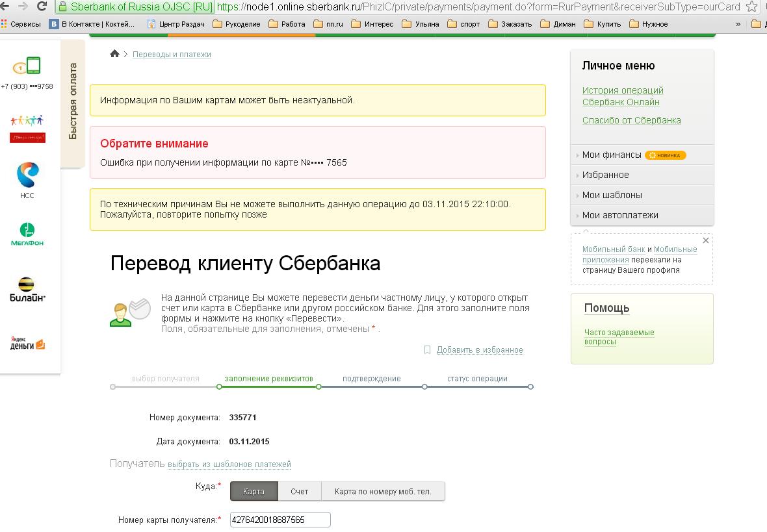767x532 pixels.
Task: Open the Рукоделие bookmarks folder
Action: (x=237, y=24)
